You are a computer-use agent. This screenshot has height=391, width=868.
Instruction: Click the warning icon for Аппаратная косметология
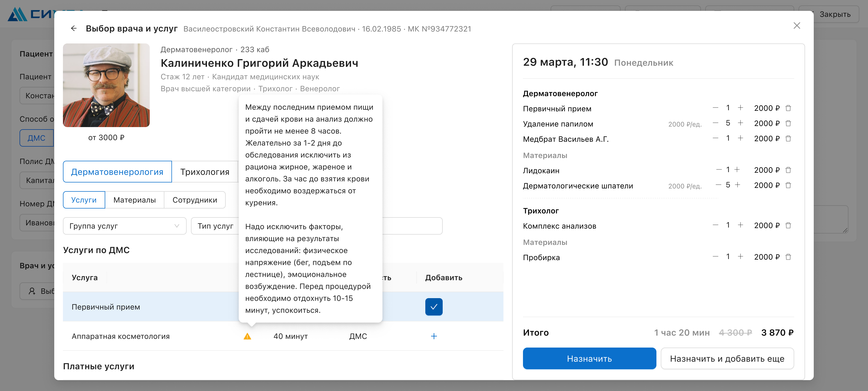247,336
